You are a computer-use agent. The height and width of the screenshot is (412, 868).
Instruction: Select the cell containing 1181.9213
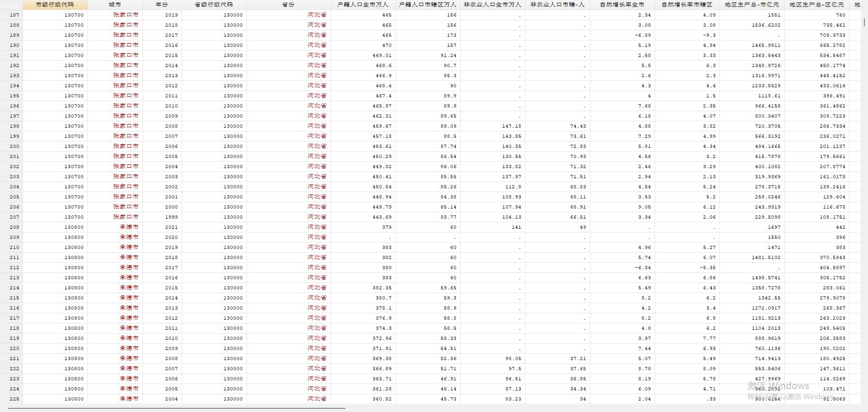click(x=752, y=318)
